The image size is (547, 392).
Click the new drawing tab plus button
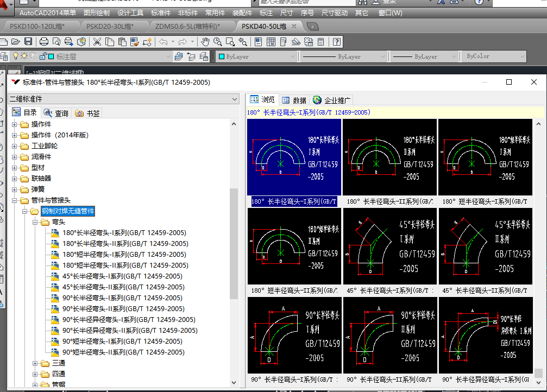coord(312,27)
